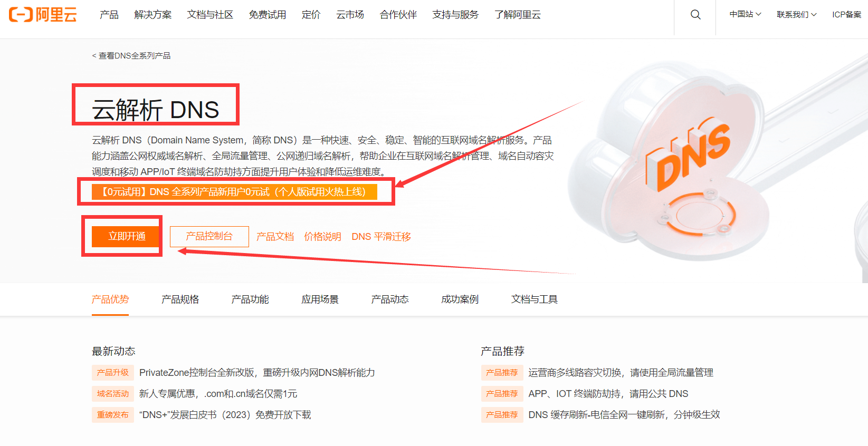Open 云市场 menu item
Screen dimensions: 868x446
pyautogui.click(x=350, y=15)
